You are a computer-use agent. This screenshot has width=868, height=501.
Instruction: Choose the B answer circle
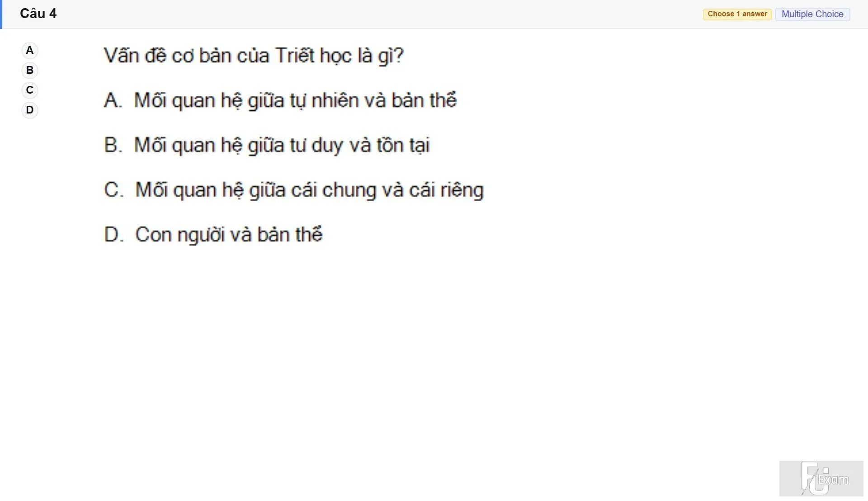30,70
